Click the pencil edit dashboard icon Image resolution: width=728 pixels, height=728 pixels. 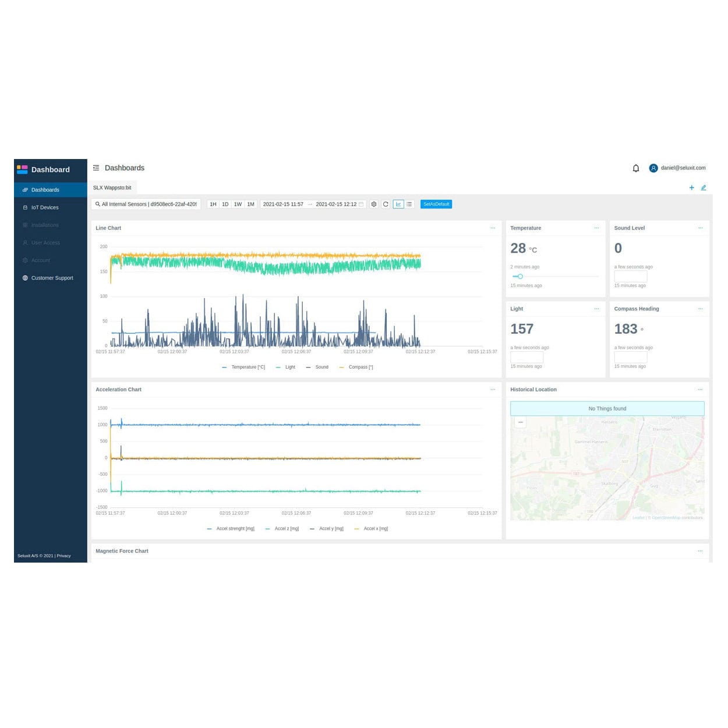703,188
